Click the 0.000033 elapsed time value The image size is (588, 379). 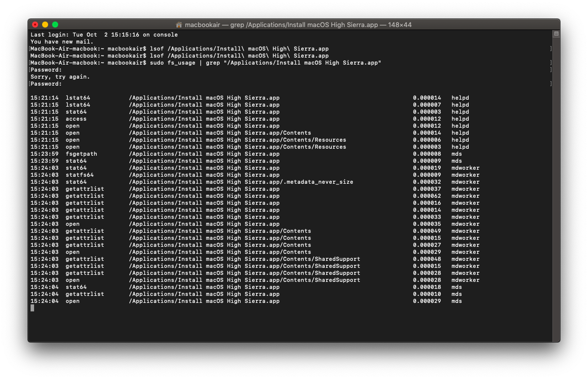coord(427,217)
